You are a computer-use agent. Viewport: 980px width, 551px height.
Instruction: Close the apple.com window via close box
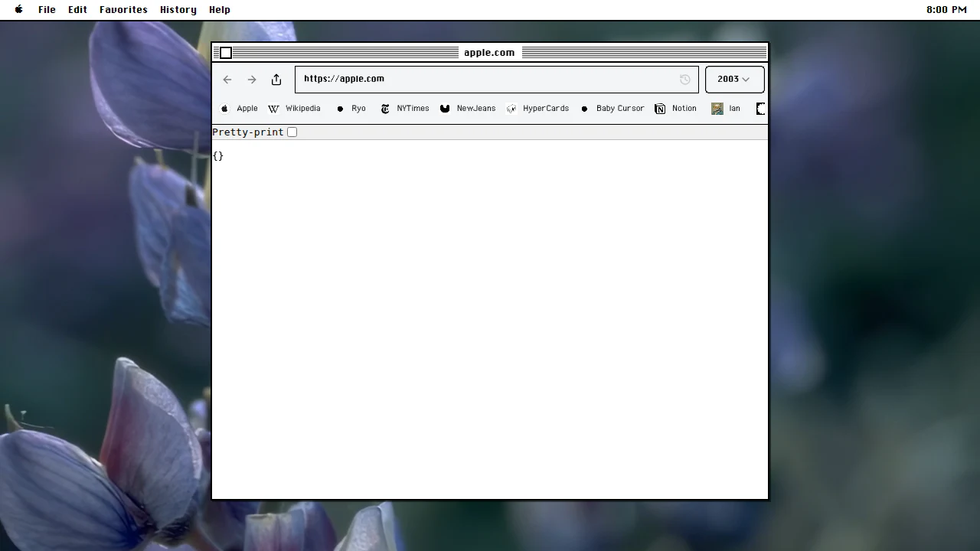(x=226, y=53)
